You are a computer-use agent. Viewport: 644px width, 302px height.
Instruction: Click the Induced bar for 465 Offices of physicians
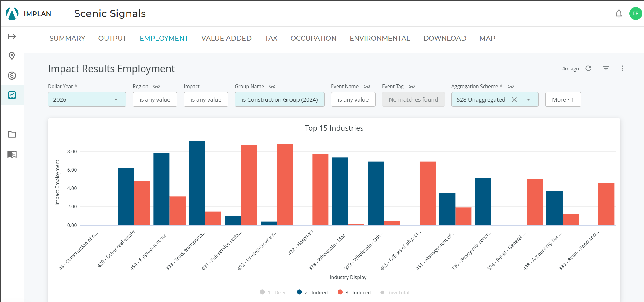pos(428,193)
